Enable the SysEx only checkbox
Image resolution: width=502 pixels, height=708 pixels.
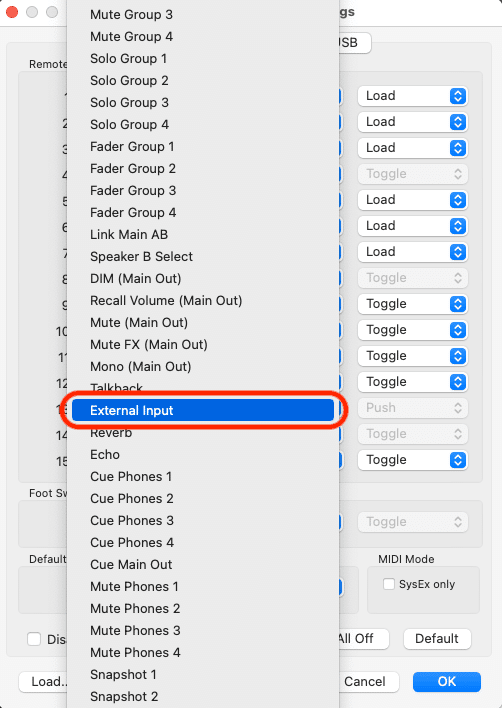[389, 584]
